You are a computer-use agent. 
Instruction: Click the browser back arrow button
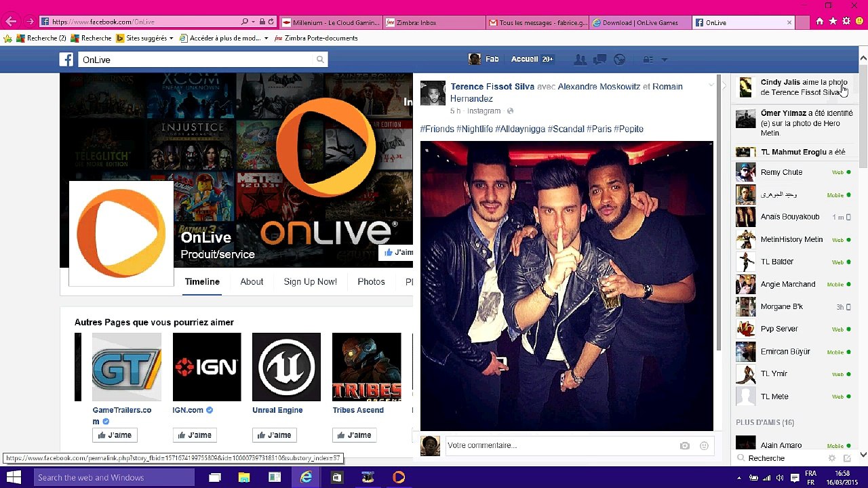pyautogui.click(x=11, y=22)
